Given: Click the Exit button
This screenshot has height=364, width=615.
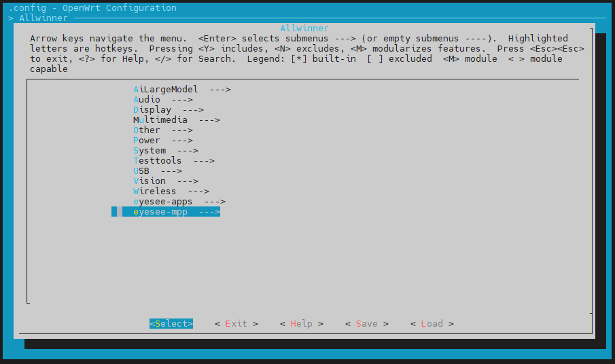Looking at the screenshot, I should [x=236, y=324].
